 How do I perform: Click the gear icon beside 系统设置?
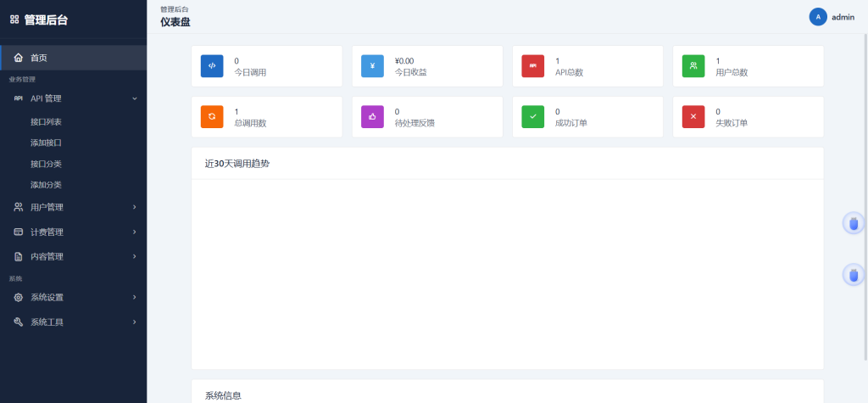(19, 298)
